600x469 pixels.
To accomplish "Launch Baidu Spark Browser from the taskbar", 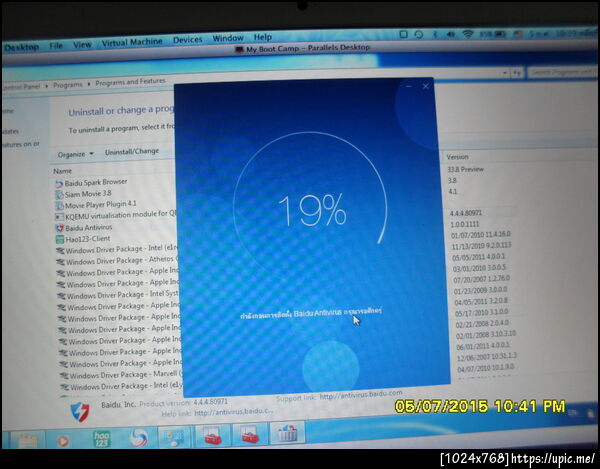I will point(139,438).
